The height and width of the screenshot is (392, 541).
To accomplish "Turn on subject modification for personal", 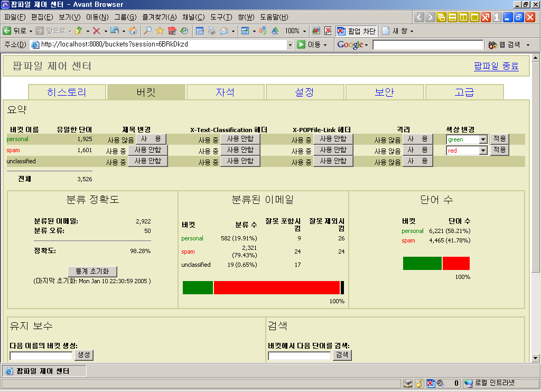I will coord(151,139).
